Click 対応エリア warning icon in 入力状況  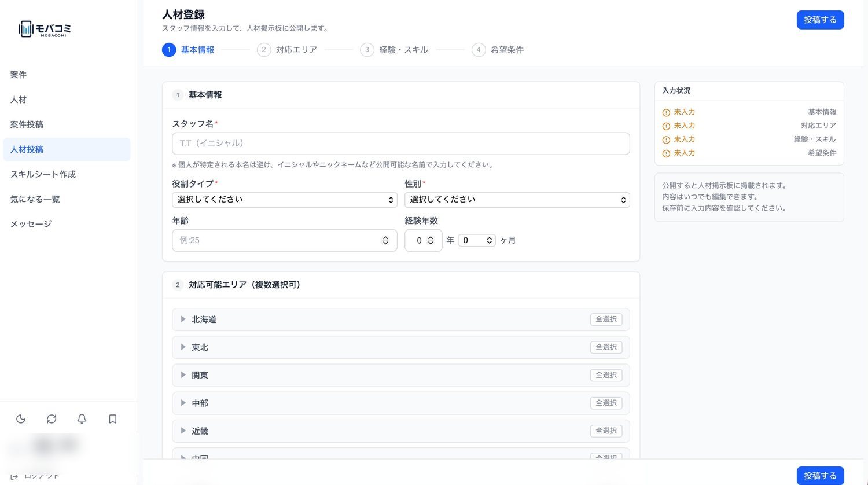(x=666, y=126)
